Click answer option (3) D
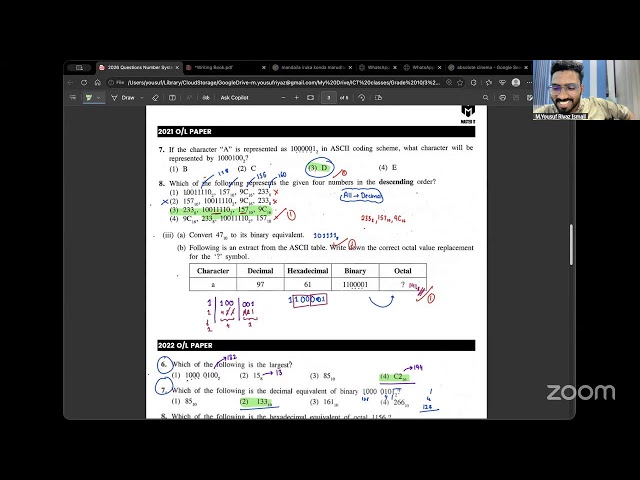Image resolution: width=640 pixels, height=480 pixels. pyautogui.click(x=318, y=168)
